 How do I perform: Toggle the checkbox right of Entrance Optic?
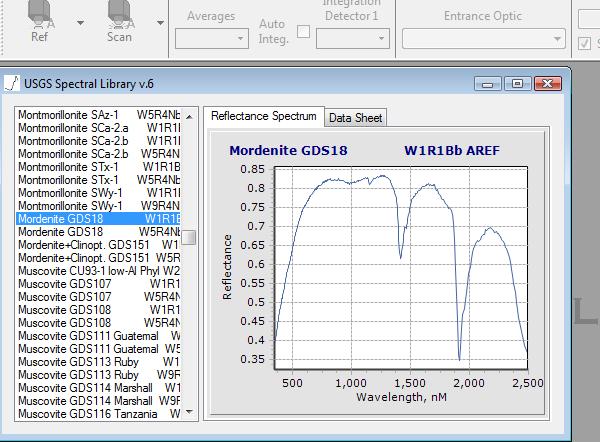point(584,43)
